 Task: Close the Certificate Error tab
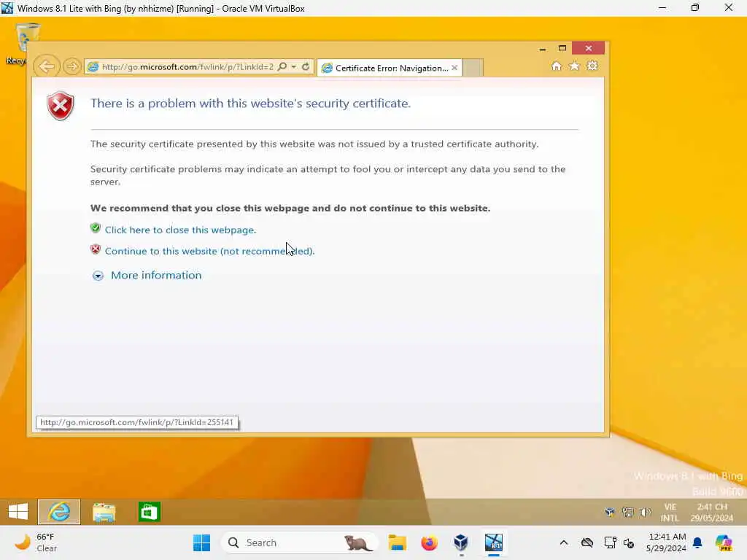[454, 68]
